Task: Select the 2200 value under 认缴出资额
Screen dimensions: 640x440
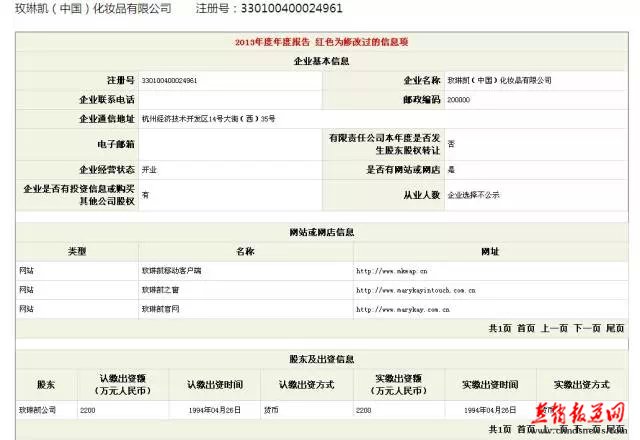Action: point(87,410)
